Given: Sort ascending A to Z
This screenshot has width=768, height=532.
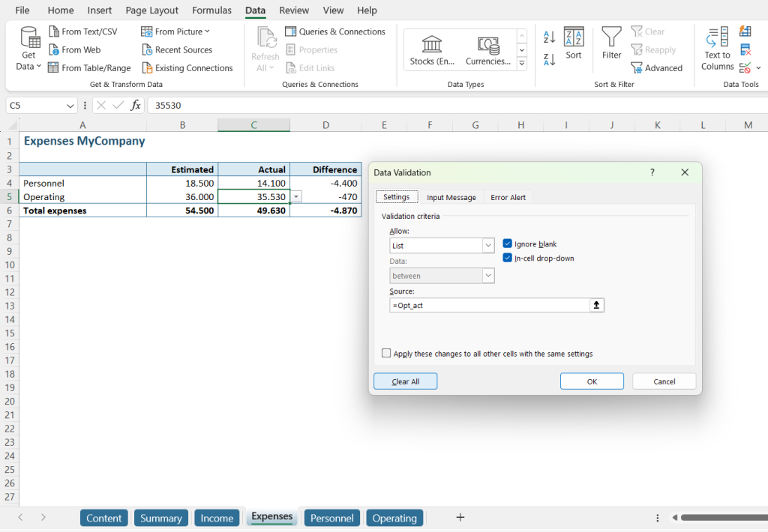Looking at the screenshot, I should click(x=549, y=37).
